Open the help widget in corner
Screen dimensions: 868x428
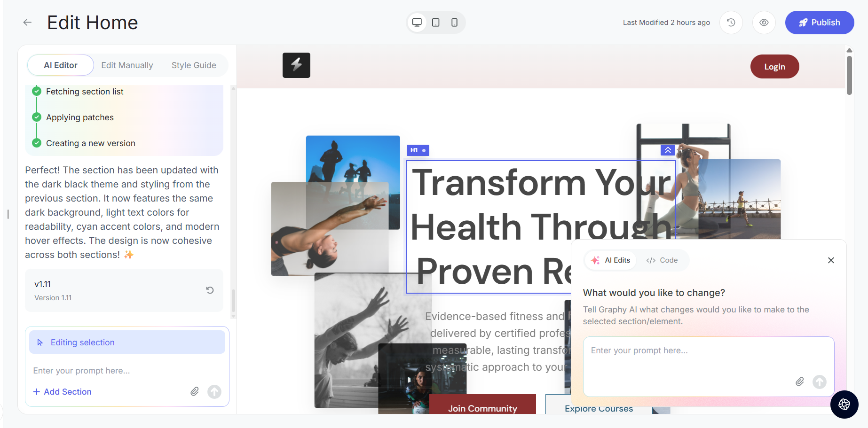844,404
